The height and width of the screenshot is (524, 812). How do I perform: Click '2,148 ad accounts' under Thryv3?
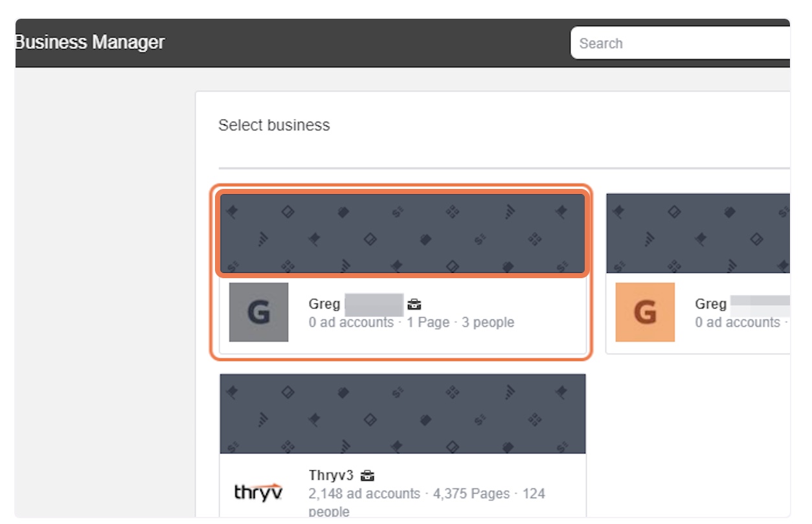click(x=365, y=494)
